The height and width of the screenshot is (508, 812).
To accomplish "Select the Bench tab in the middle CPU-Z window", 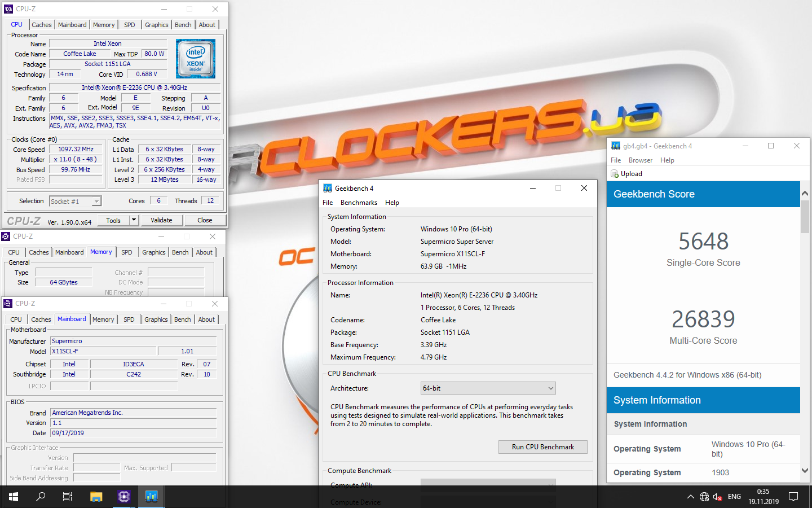I will point(180,252).
